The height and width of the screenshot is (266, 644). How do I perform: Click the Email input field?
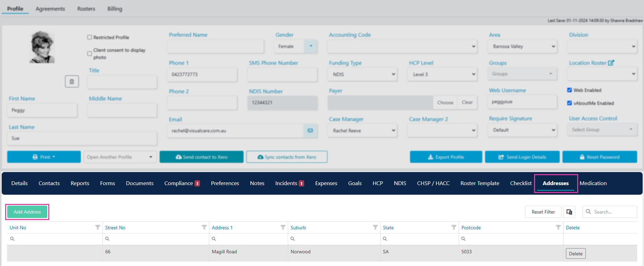pos(236,131)
